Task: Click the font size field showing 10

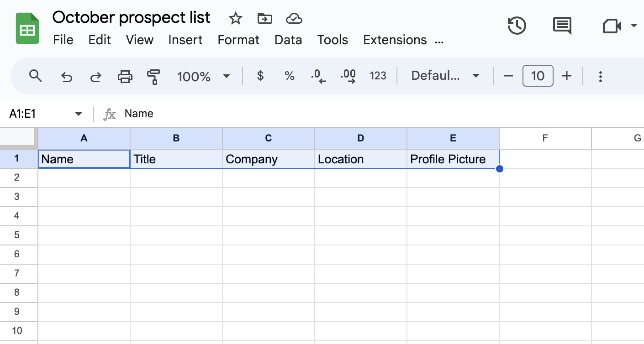Action: 538,76
